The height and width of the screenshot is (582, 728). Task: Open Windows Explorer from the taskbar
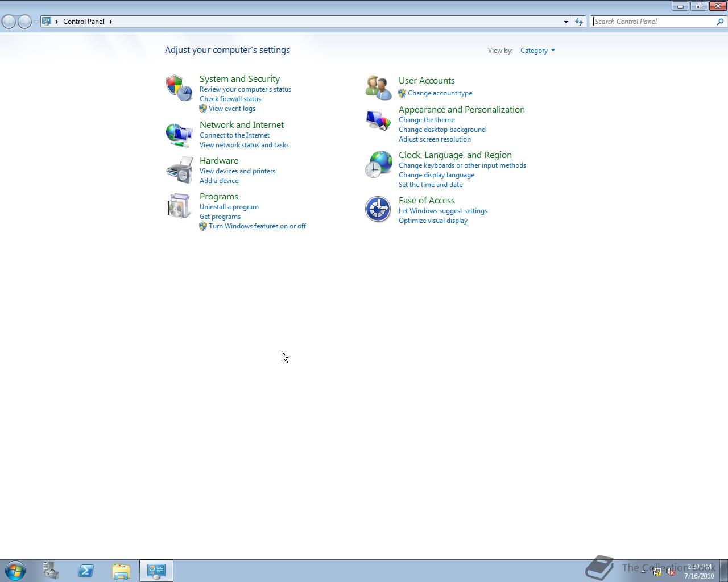(121, 571)
